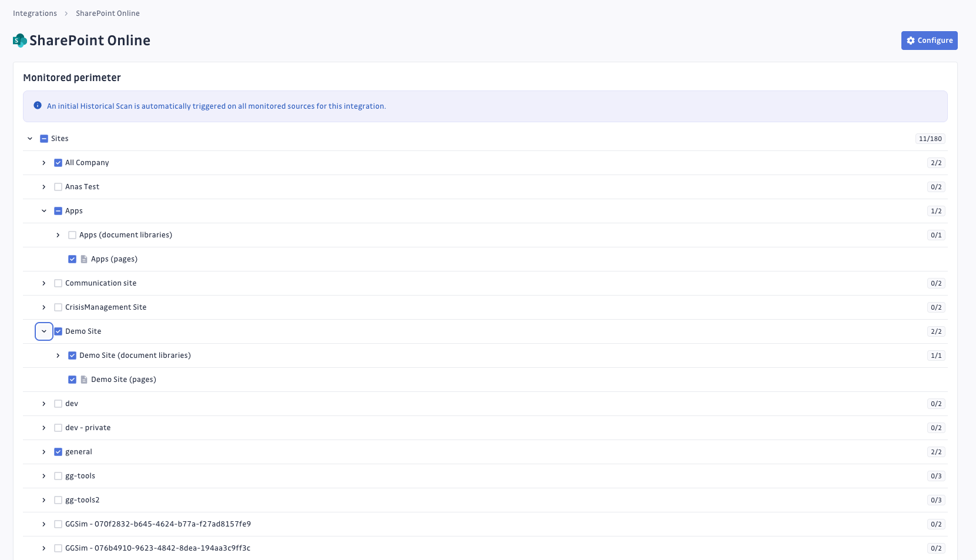Click the 'SharePoint Online' page title

click(90, 41)
